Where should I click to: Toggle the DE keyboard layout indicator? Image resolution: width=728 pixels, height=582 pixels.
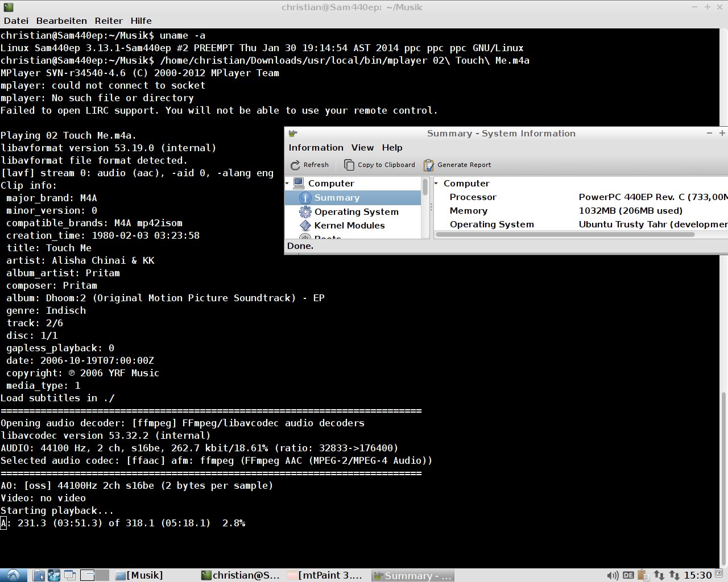[x=628, y=575]
